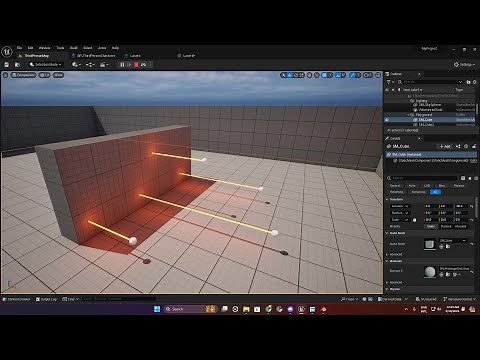Click the Eject icon next to Stop
Viewport: 480px width, 360px height.
(x=143, y=65)
